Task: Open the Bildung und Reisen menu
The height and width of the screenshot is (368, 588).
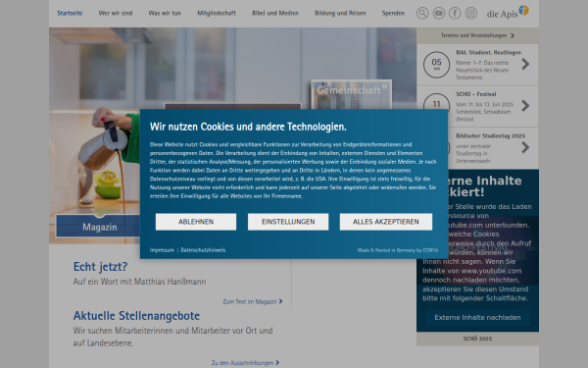Action: [340, 13]
